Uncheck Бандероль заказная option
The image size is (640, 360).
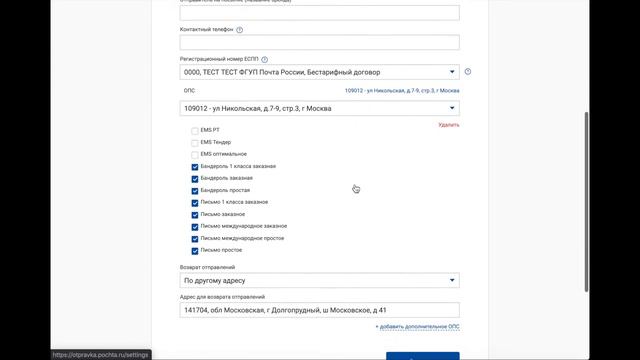click(195, 179)
